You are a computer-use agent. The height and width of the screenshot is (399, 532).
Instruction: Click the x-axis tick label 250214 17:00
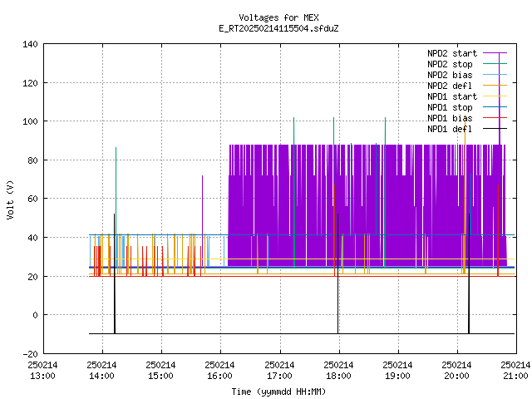pyautogui.click(x=279, y=371)
